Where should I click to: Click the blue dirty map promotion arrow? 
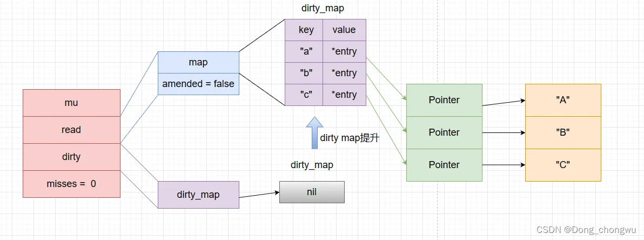tap(315, 133)
